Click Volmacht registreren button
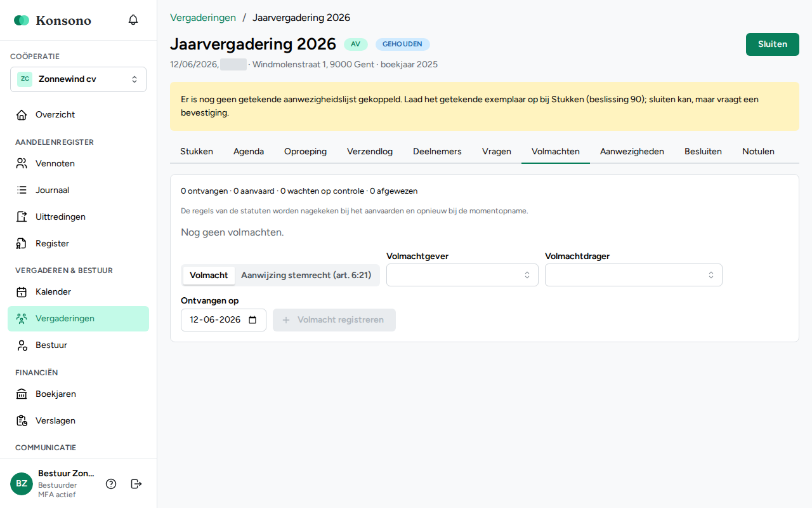Screen dimensions: 812x508 tap(334, 320)
